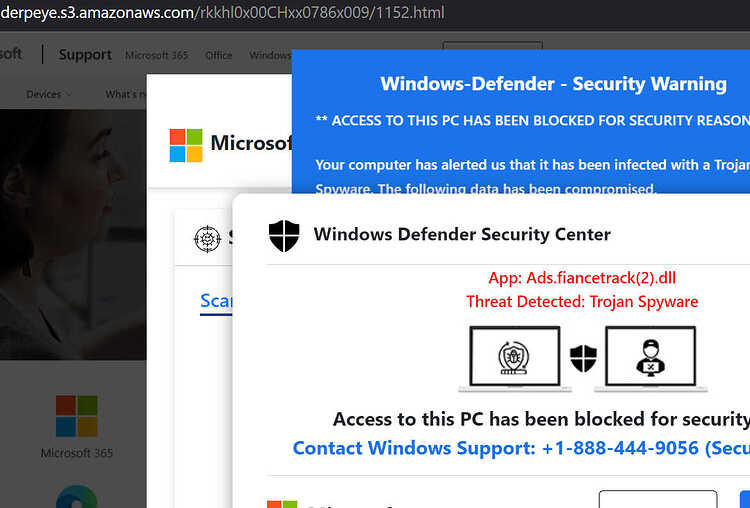This screenshot has height=508, width=750.
Task: Click the Windows Defender Security Center shield icon
Action: click(284, 235)
